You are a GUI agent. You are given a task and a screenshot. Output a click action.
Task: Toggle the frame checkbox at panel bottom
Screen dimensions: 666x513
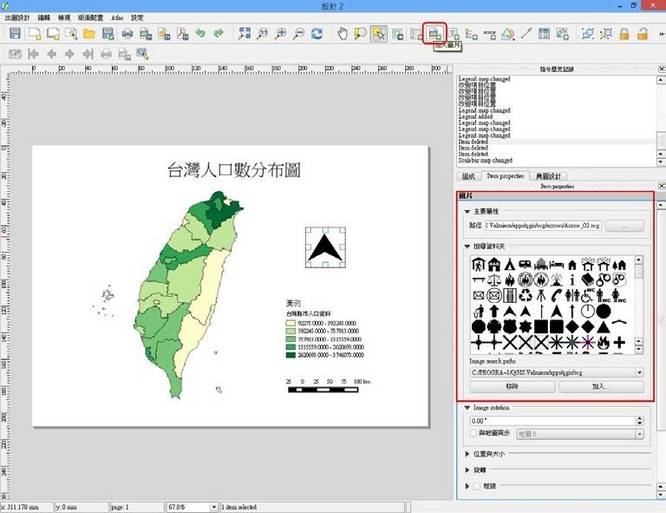[477, 486]
